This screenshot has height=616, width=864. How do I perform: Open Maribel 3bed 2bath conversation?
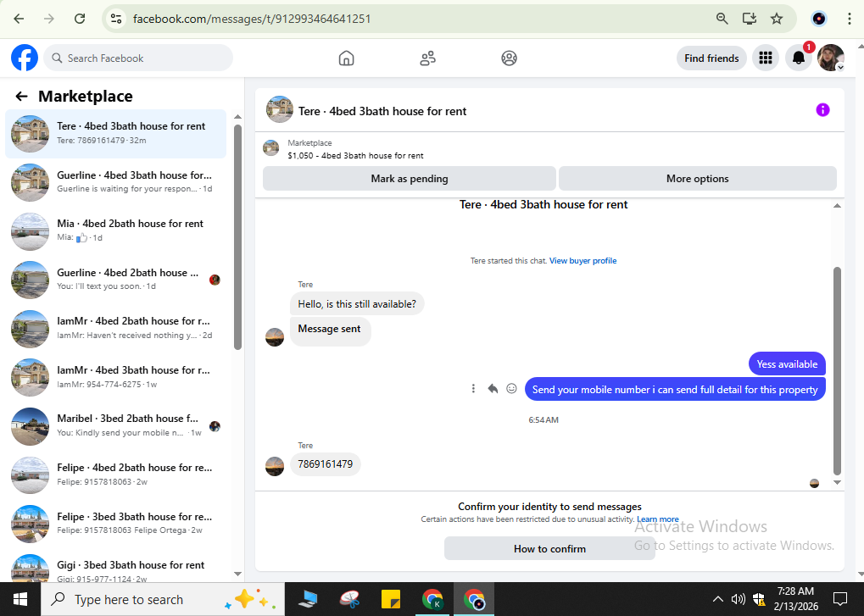pos(115,426)
